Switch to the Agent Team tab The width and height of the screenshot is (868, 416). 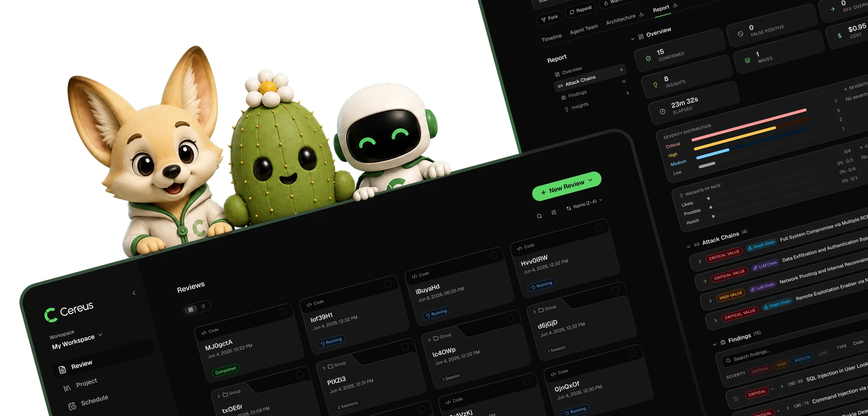pos(584,29)
